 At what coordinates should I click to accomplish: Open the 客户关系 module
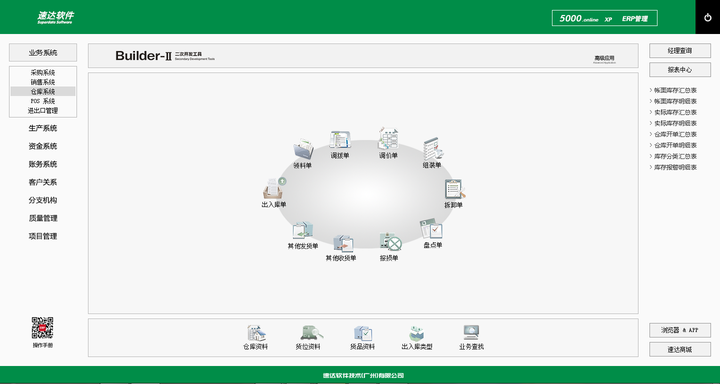[43, 182]
